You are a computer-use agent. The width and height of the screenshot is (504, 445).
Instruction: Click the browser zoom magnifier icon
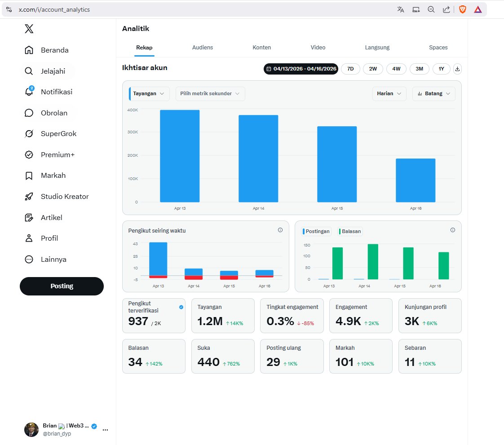(431, 9)
